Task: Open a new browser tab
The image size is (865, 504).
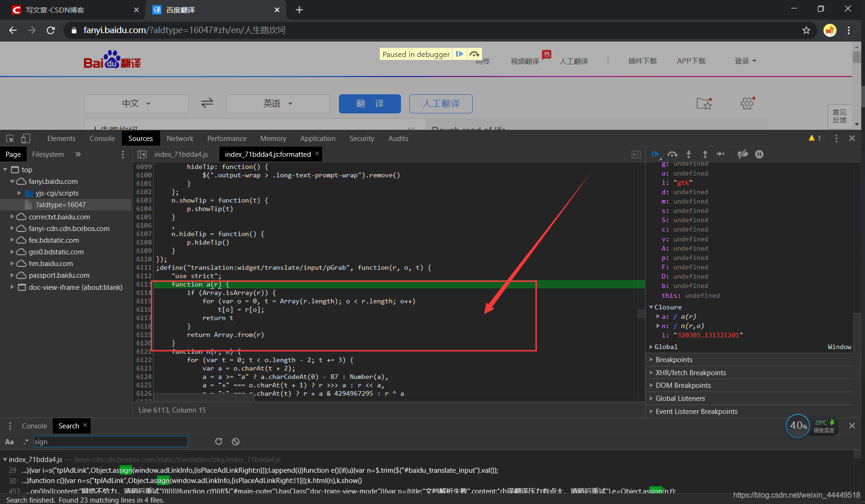Action: pos(300,10)
